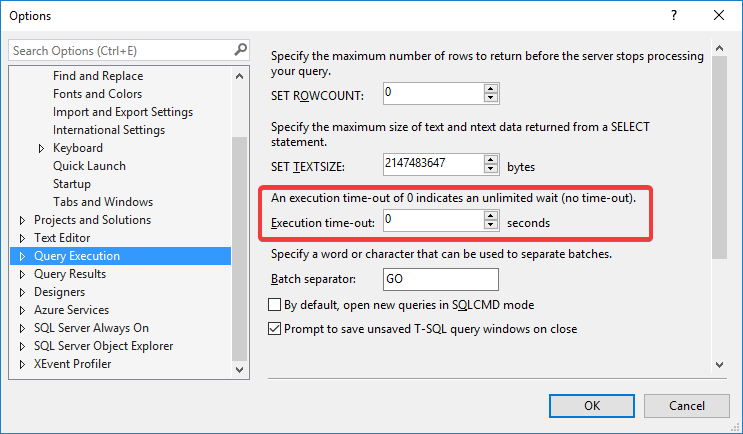
Task: Focus the Search Options box
Action: [x=122, y=50]
